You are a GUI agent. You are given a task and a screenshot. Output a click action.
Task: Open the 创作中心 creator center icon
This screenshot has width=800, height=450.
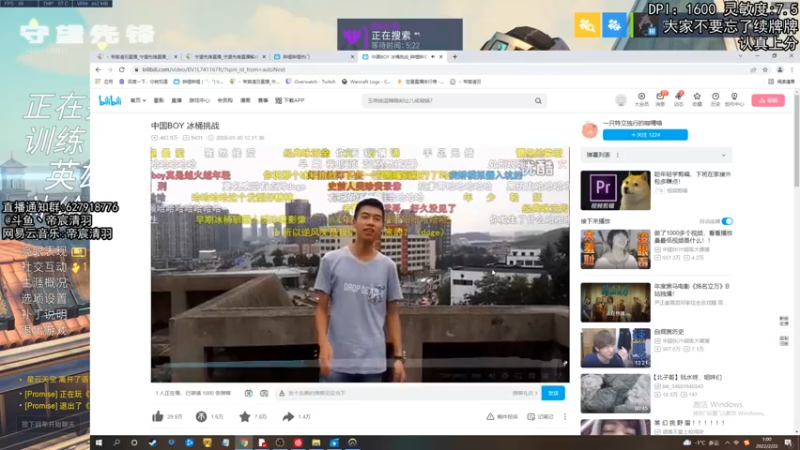[x=734, y=99]
